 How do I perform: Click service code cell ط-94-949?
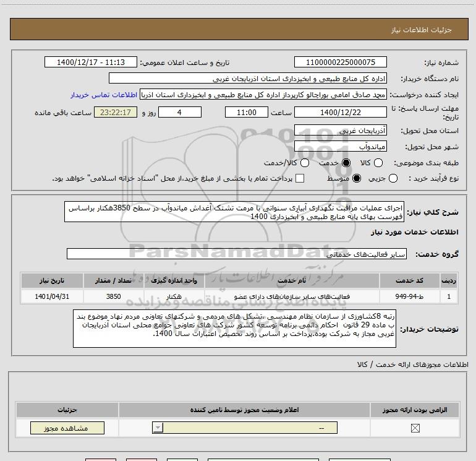click(409, 296)
